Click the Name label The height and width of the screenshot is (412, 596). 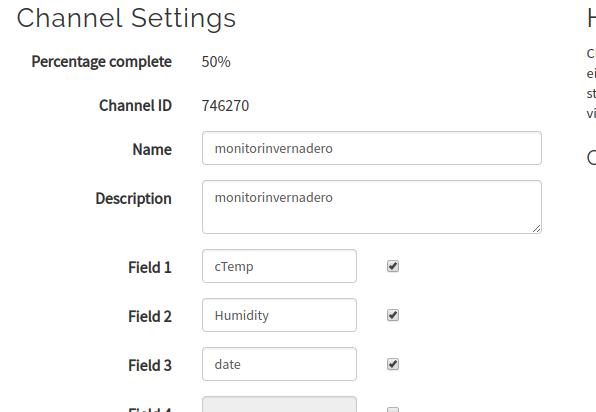click(x=152, y=149)
